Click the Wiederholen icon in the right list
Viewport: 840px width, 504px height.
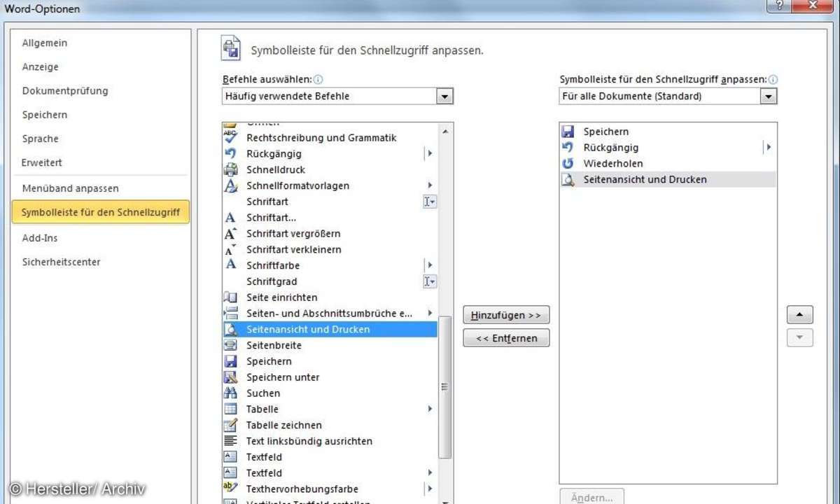tap(568, 163)
